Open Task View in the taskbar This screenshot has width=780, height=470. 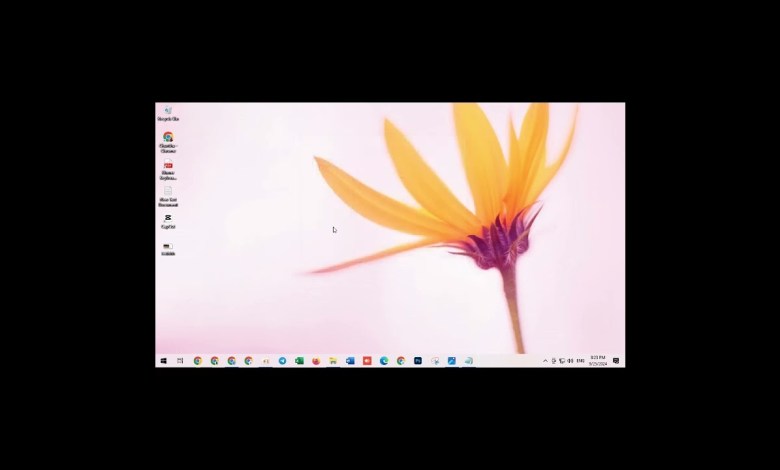click(180, 361)
